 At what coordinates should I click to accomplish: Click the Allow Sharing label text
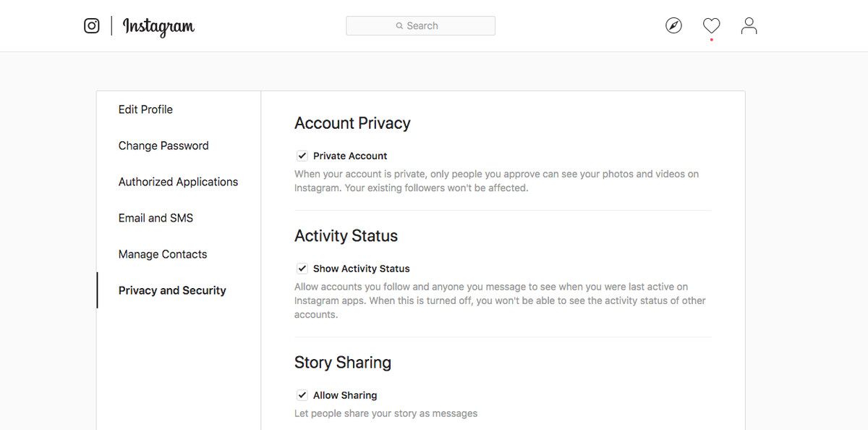tap(345, 395)
